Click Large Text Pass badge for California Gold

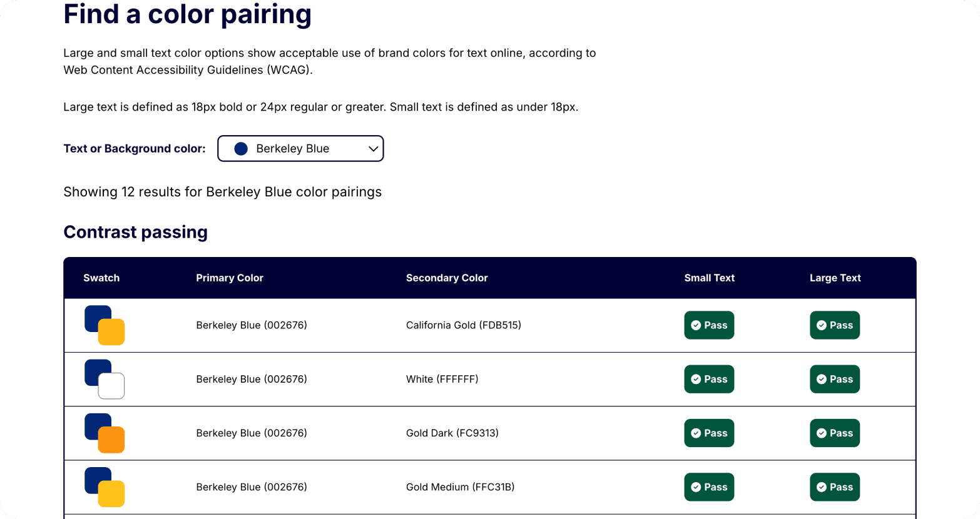[x=835, y=325]
